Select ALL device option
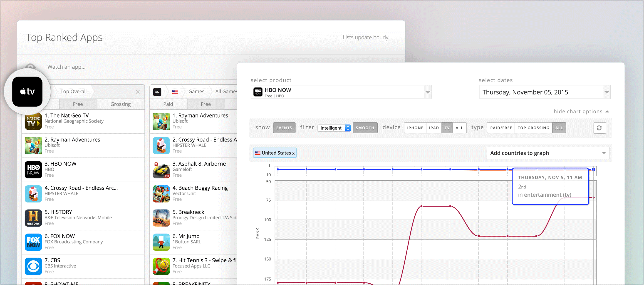Screen dimensions: 644x285 tap(459, 128)
